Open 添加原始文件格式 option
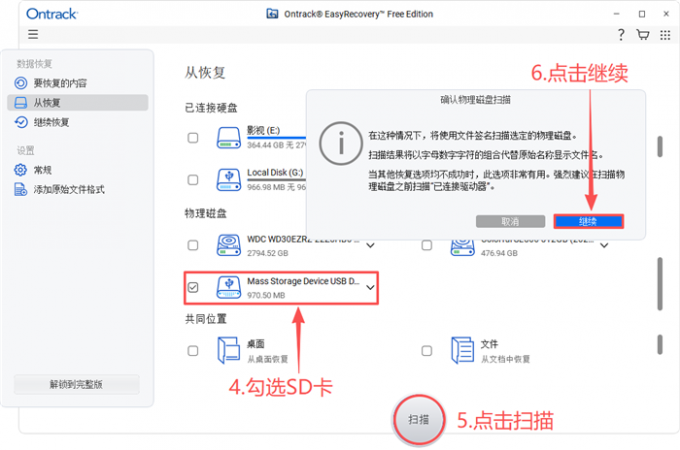680x450 pixels. [69, 189]
